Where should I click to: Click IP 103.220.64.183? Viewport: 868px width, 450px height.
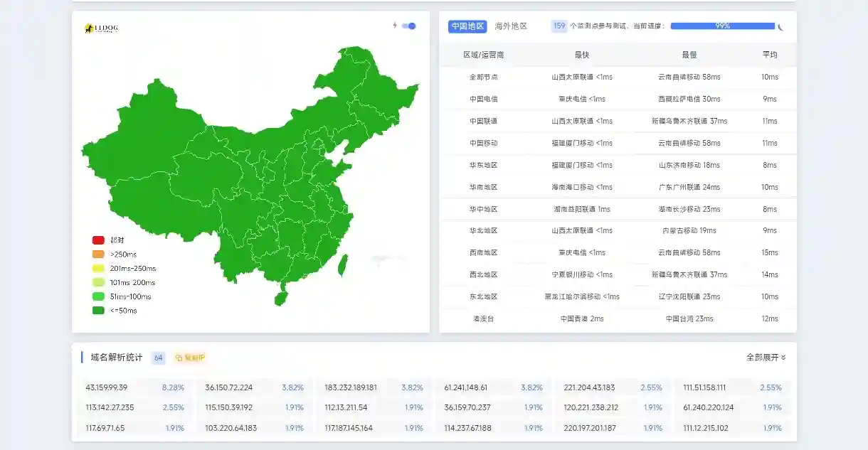pos(231,428)
